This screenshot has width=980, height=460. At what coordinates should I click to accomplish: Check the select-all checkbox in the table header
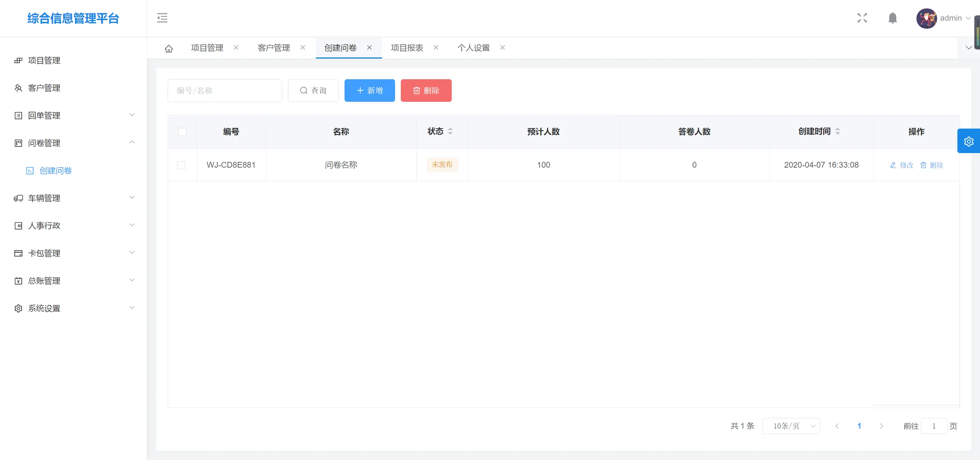pos(182,132)
